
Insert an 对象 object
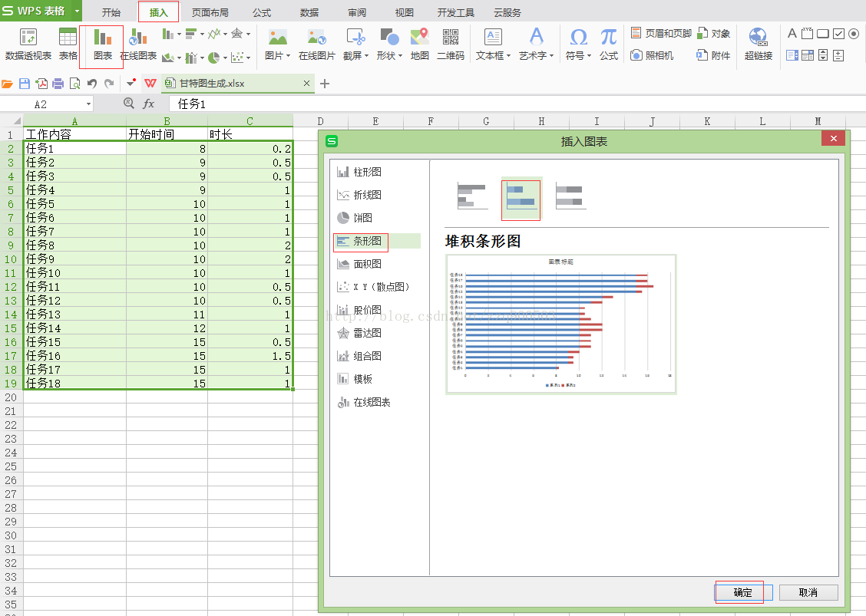click(713, 33)
